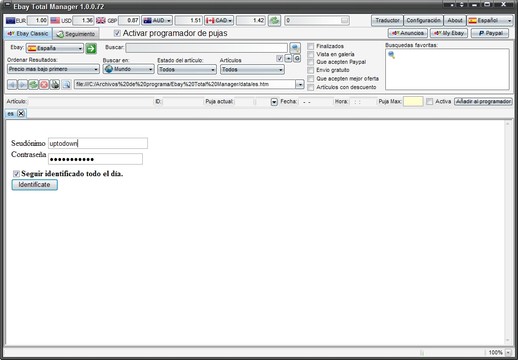This screenshot has width=518, height=360.
Task: Enable Artículos con descuento checkbox
Action: (311, 87)
